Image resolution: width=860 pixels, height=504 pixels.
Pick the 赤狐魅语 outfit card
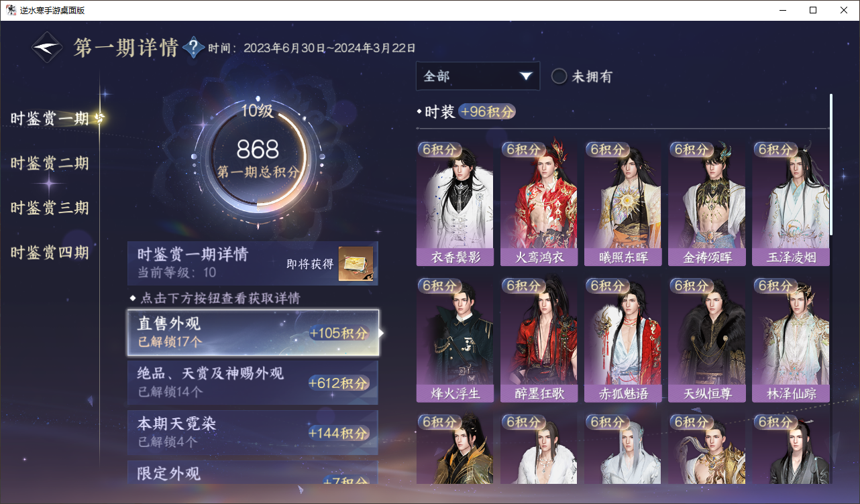[x=623, y=339]
